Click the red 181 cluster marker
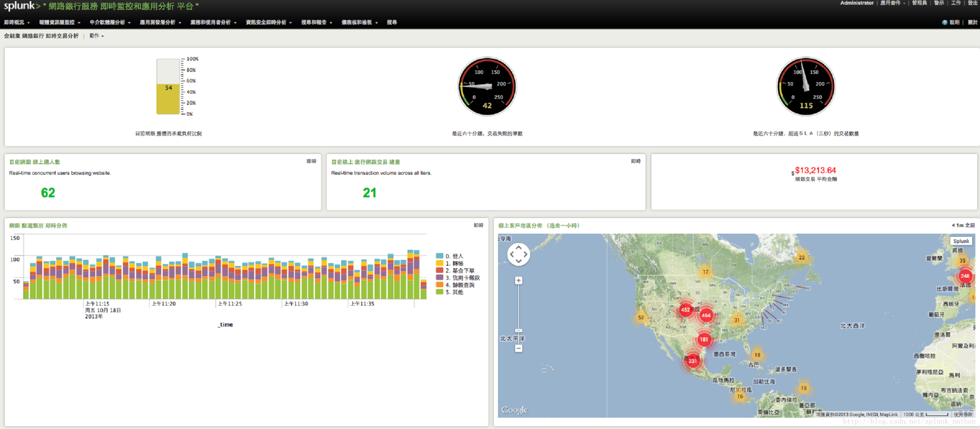980x429 pixels. point(704,339)
